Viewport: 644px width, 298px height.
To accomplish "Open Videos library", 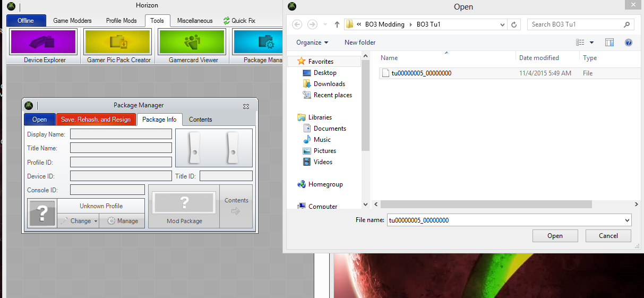I will tap(323, 162).
